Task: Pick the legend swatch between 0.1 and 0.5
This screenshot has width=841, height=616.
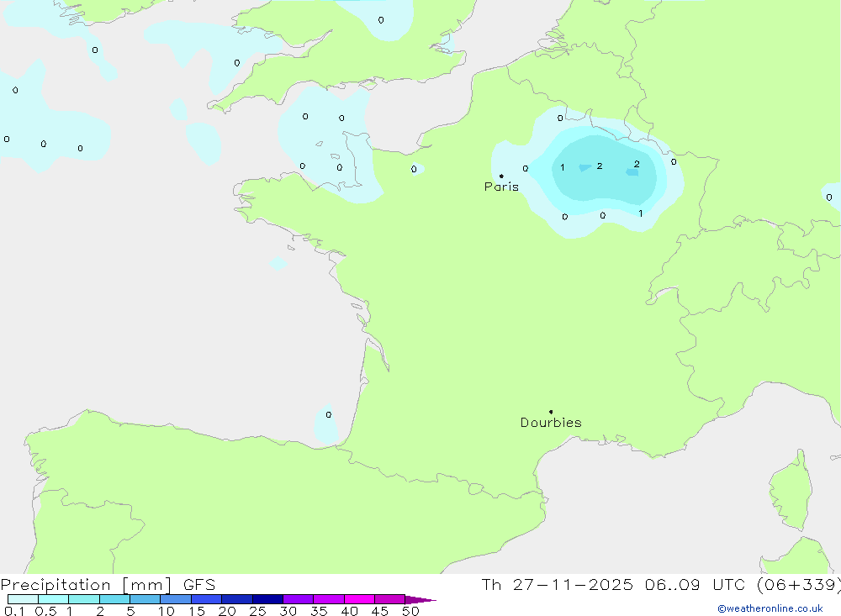Action: tap(23, 599)
